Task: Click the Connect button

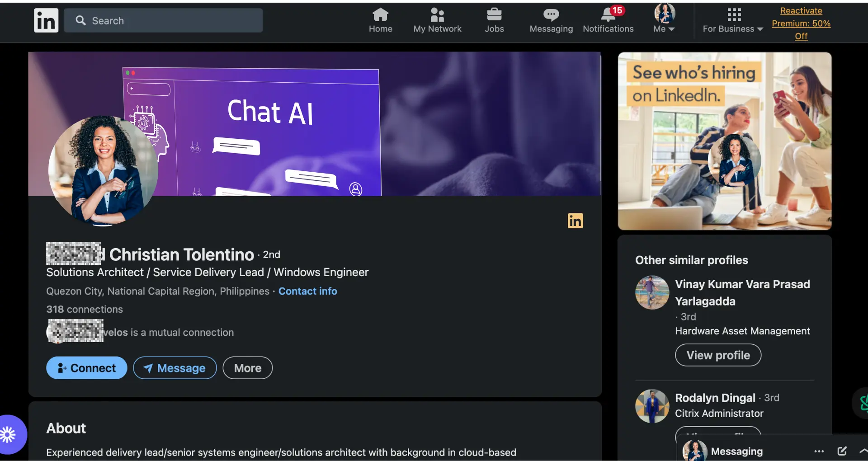Action: coord(86,368)
